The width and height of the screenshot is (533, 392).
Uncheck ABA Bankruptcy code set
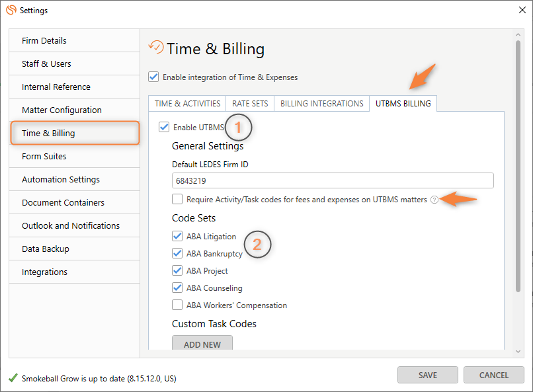(177, 253)
